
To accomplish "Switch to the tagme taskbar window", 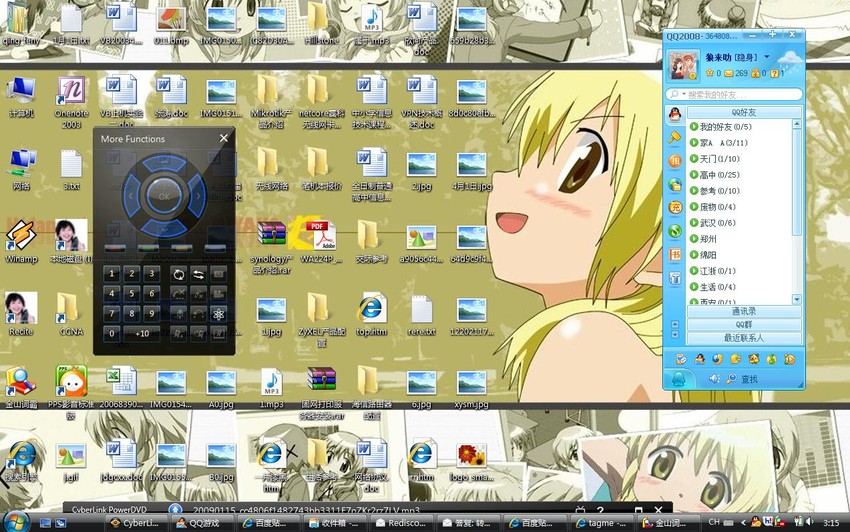I will click(x=601, y=523).
